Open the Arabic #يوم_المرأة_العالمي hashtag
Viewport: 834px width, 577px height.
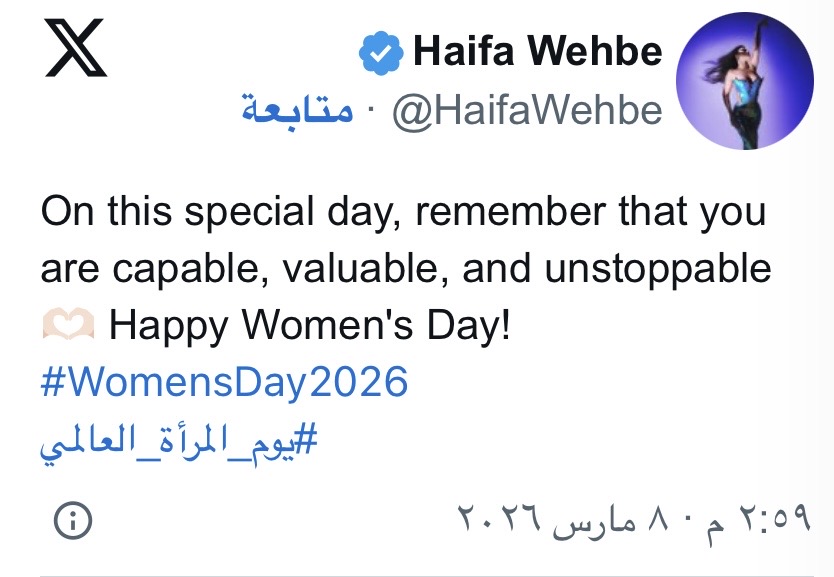click(178, 439)
